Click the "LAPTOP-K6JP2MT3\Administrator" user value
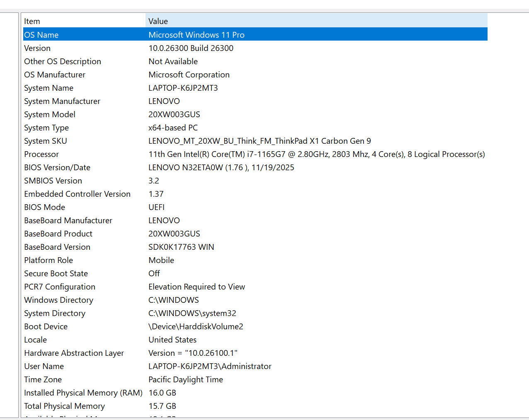The height and width of the screenshot is (420, 529). point(210,366)
